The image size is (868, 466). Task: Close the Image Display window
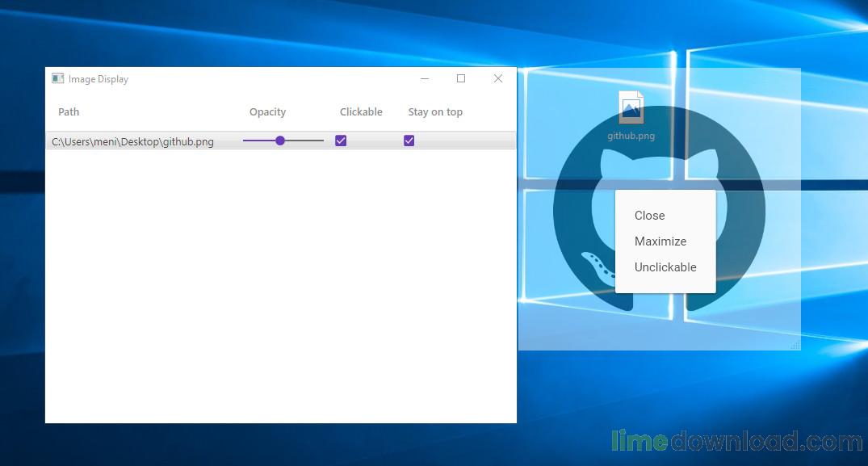[497, 78]
